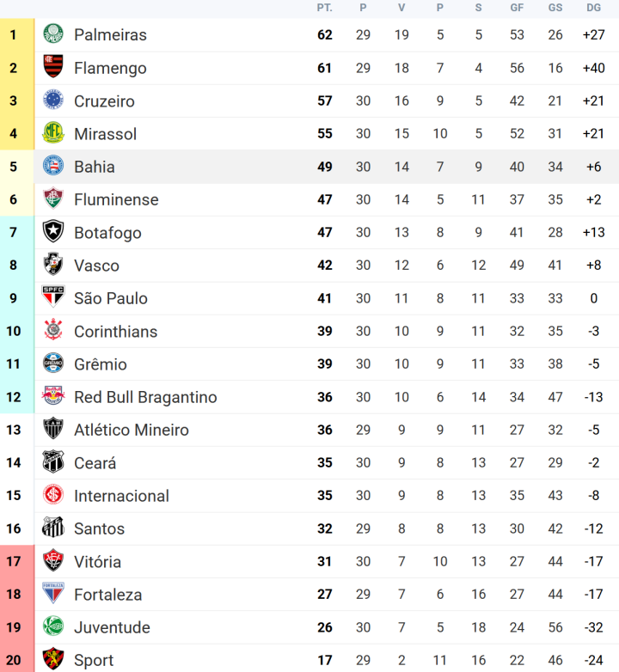Click the Sport club crest icon
Screen dimensions: 619x672
click(x=53, y=660)
